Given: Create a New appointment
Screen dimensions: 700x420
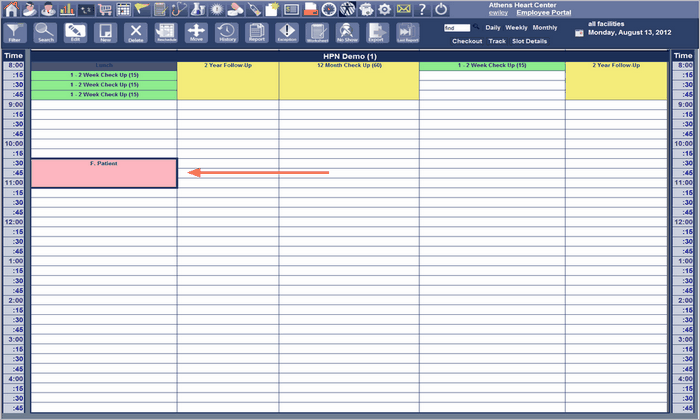Looking at the screenshot, I should [x=105, y=32].
